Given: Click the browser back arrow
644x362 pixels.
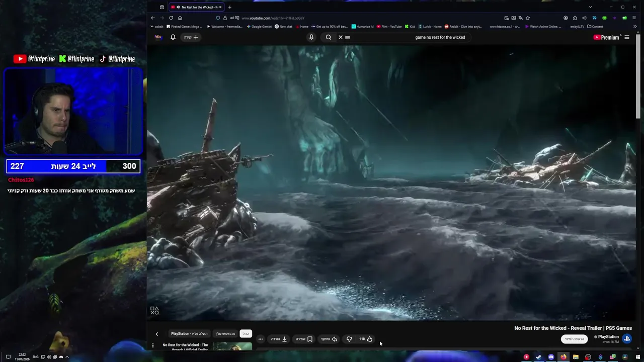Looking at the screenshot, I should coord(153,18).
